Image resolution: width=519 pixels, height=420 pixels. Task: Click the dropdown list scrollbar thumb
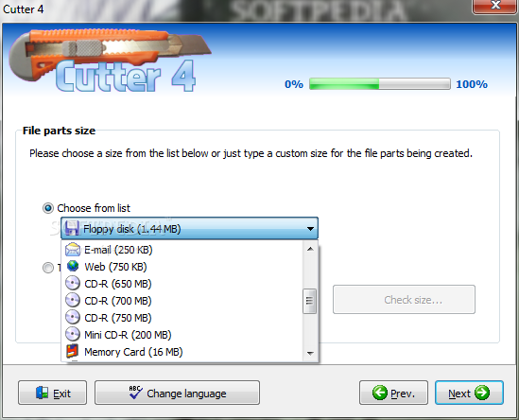click(309, 301)
